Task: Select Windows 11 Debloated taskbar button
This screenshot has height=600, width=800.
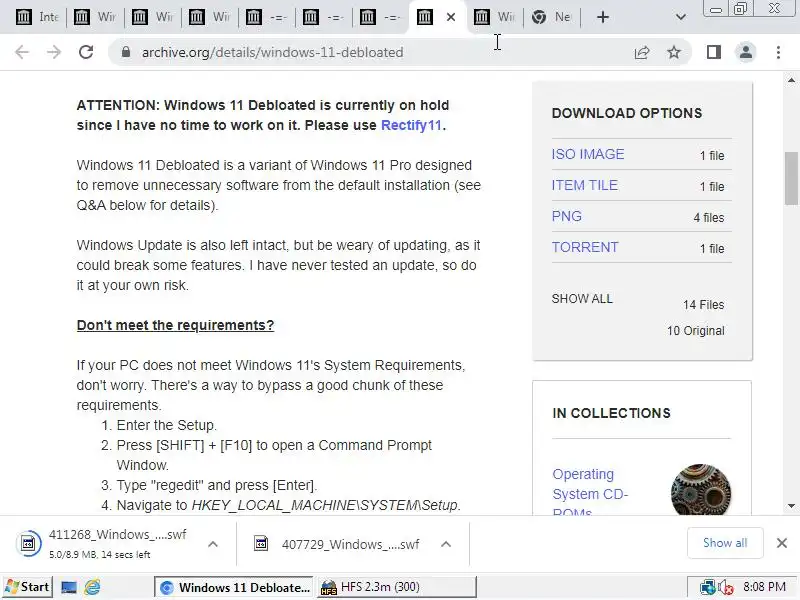Action: [235, 587]
